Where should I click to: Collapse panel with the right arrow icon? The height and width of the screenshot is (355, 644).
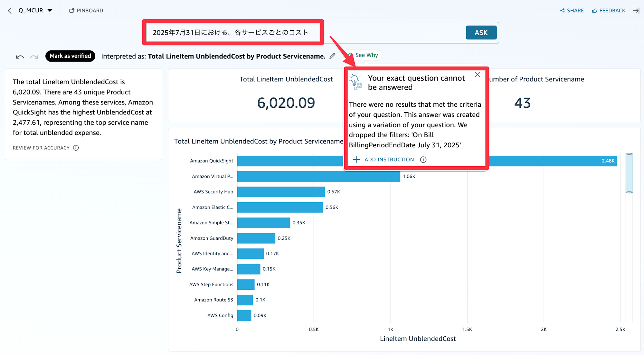coord(636,11)
